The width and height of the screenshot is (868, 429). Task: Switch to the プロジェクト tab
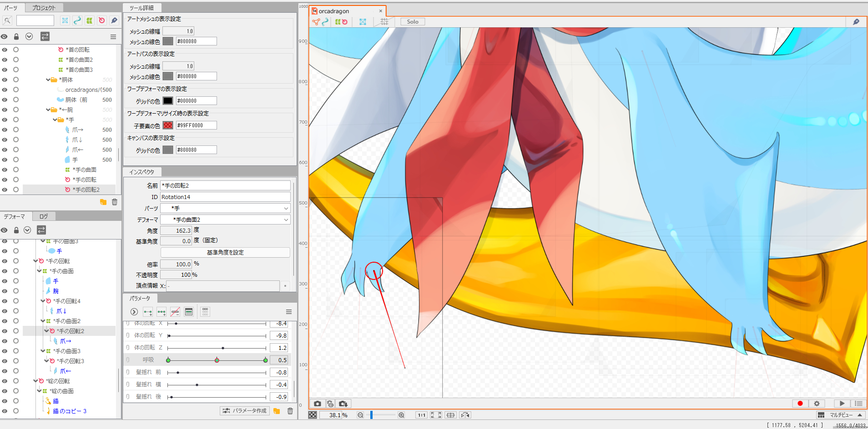pos(44,8)
